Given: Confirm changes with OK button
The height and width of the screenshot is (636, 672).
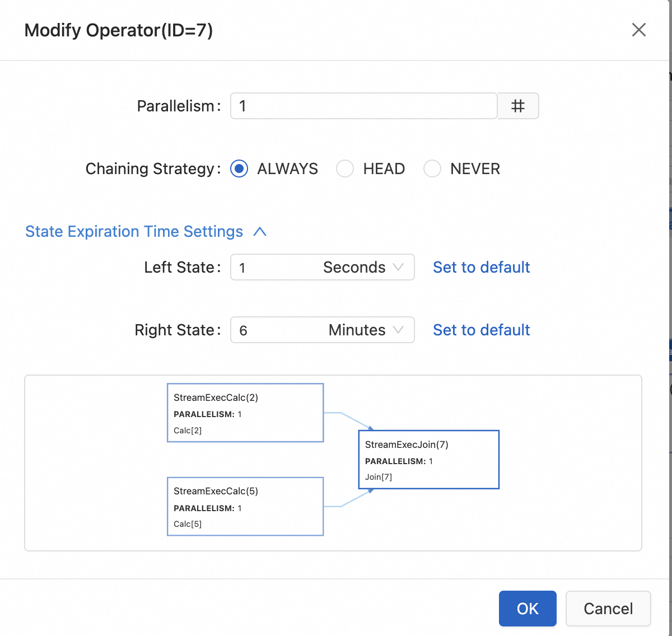Looking at the screenshot, I should coord(528,609).
